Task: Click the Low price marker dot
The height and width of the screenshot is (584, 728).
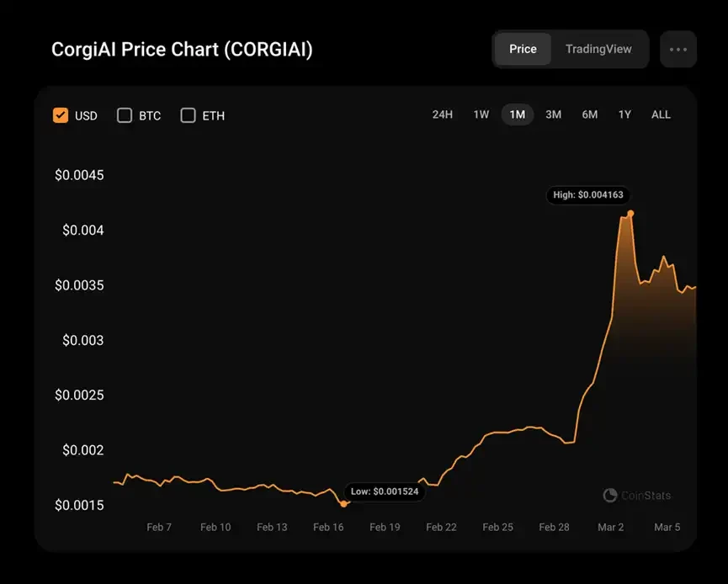Action: pyautogui.click(x=343, y=503)
